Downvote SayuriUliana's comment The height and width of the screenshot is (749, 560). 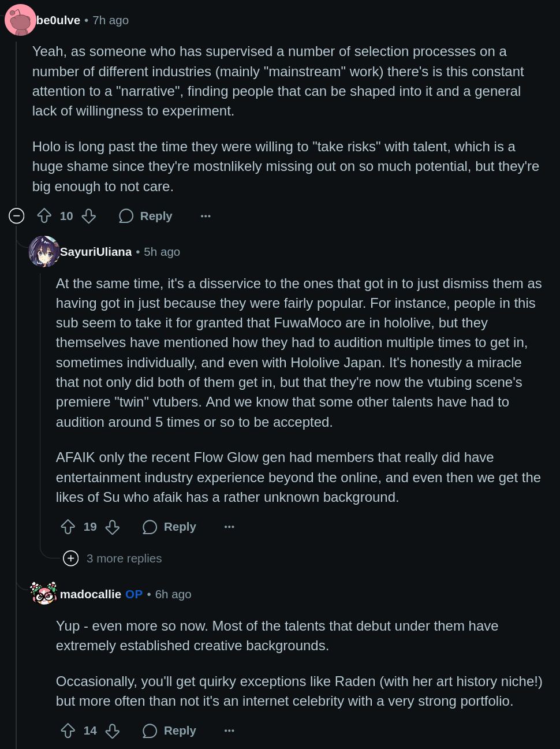pos(113,527)
